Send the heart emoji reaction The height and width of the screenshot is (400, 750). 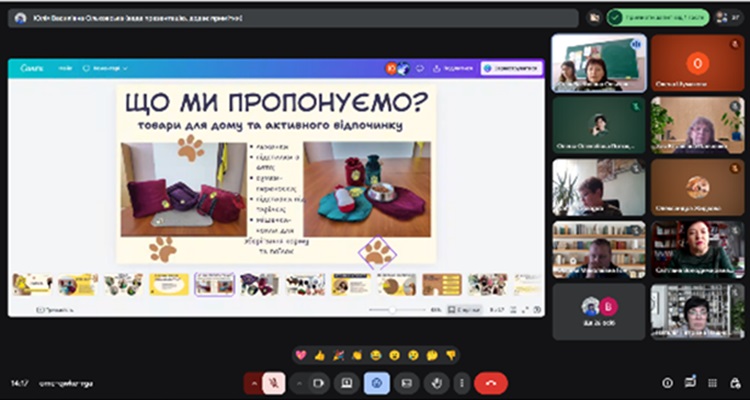coord(301,355)
